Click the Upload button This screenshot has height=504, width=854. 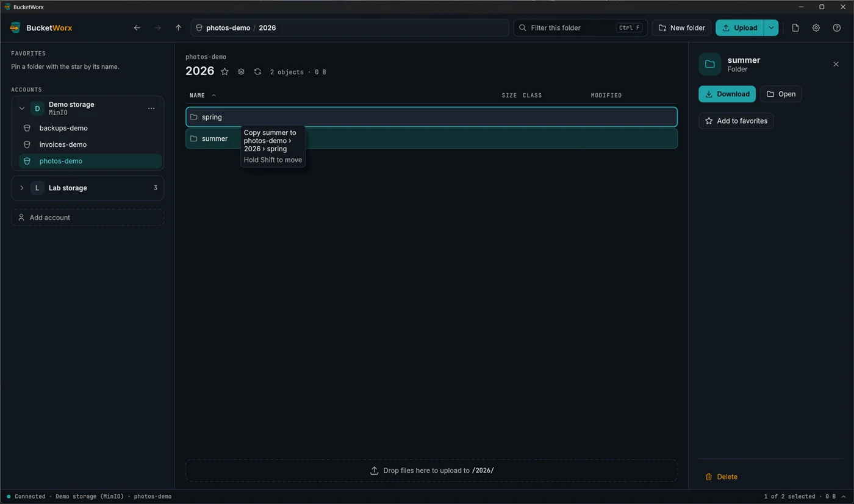(x=739, y=28)
